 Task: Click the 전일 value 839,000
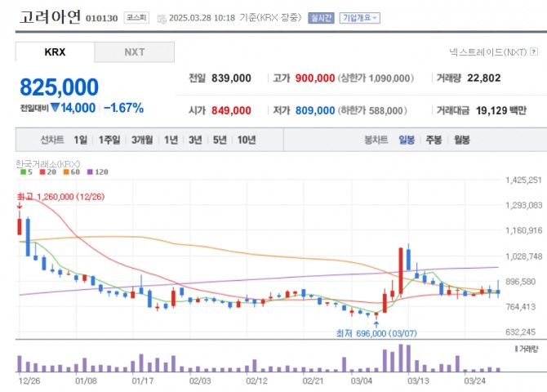click(231, 78)
